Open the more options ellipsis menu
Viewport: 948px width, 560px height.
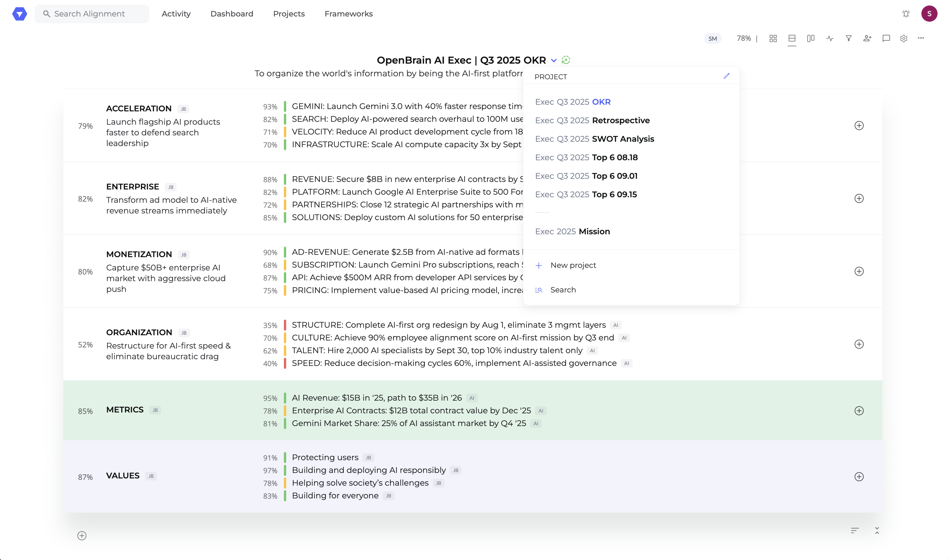click(x=921, y=38)
